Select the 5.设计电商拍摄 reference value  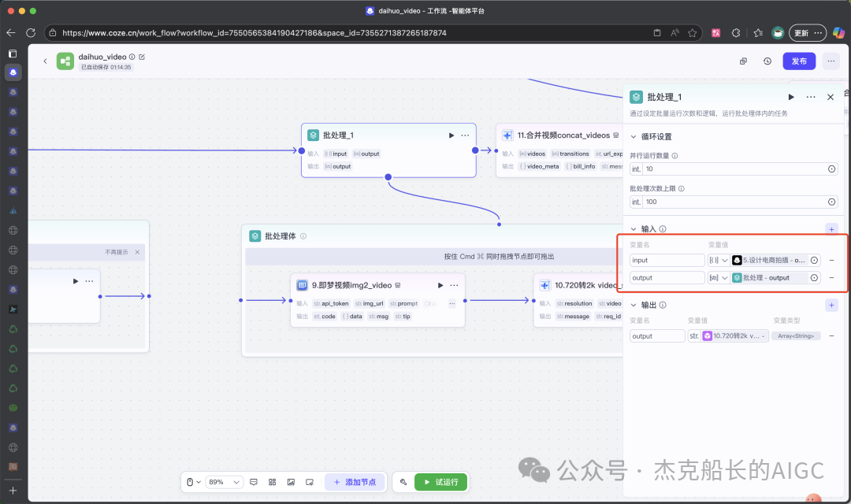click(769, 261)
